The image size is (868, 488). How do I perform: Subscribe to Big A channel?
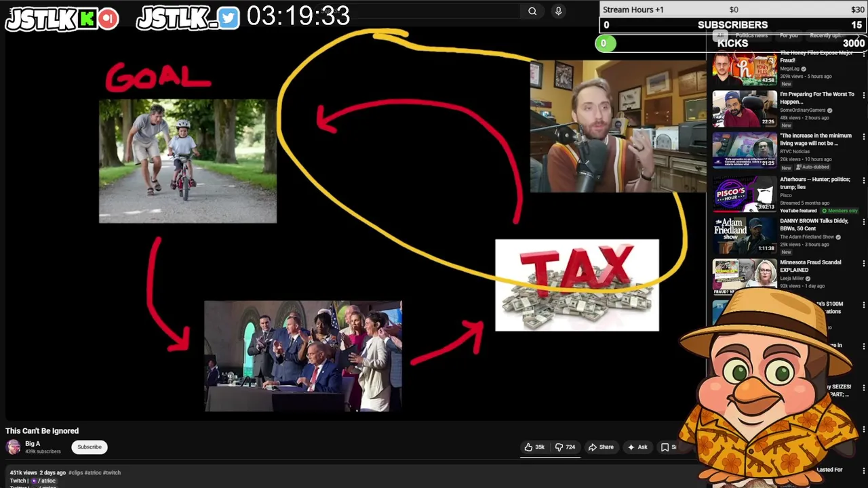pyautogui.click(x=90, y=447)
